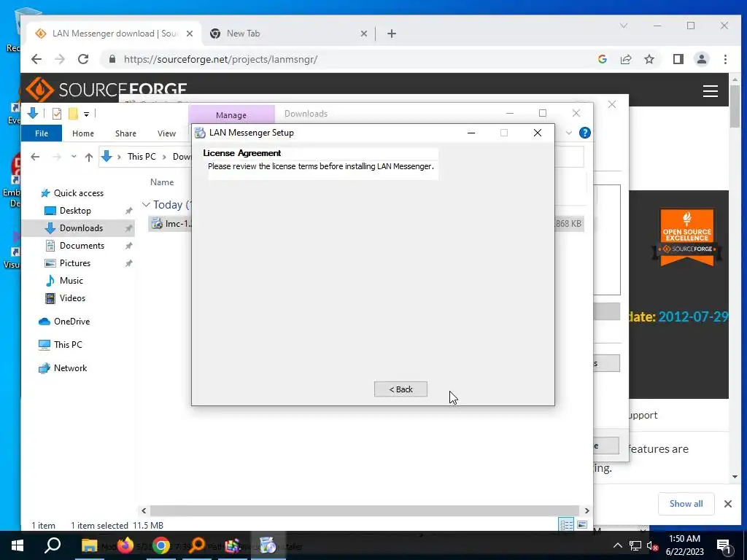
Task: Click the SourceForge logo
Action: click(106, 90)
